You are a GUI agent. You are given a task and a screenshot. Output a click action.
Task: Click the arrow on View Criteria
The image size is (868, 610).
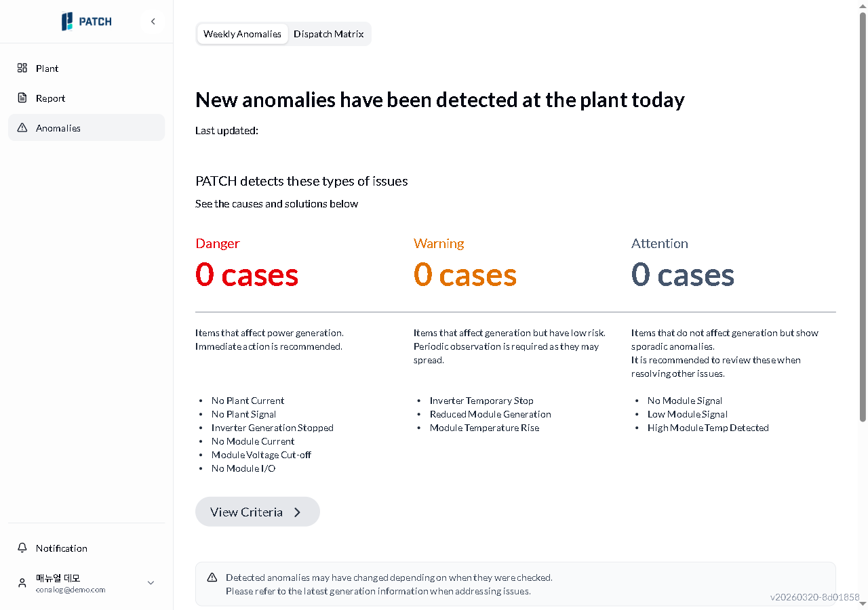[297, 512]
